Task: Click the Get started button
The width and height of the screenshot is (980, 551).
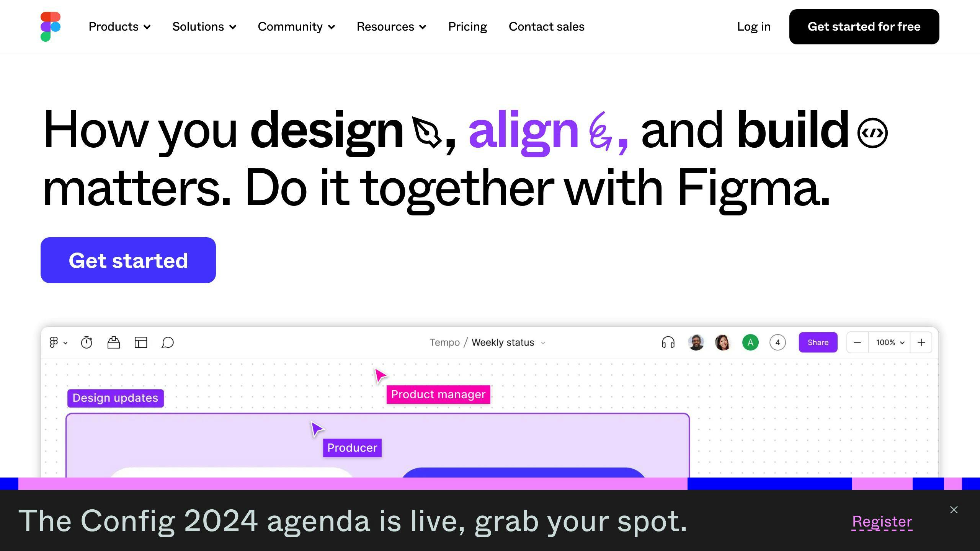Action: (x=128, y=260)
